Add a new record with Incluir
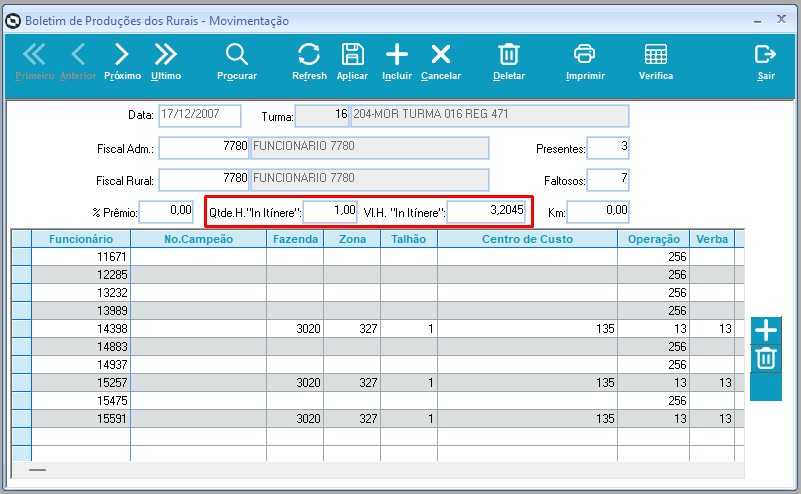 coord(397,62)
